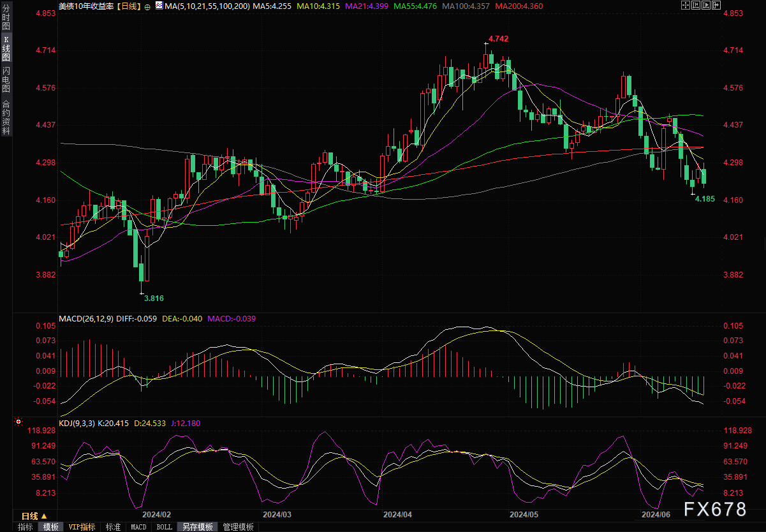Apply the BOLL template
This screenshot has height=532, width=766.
pos(164,527)
